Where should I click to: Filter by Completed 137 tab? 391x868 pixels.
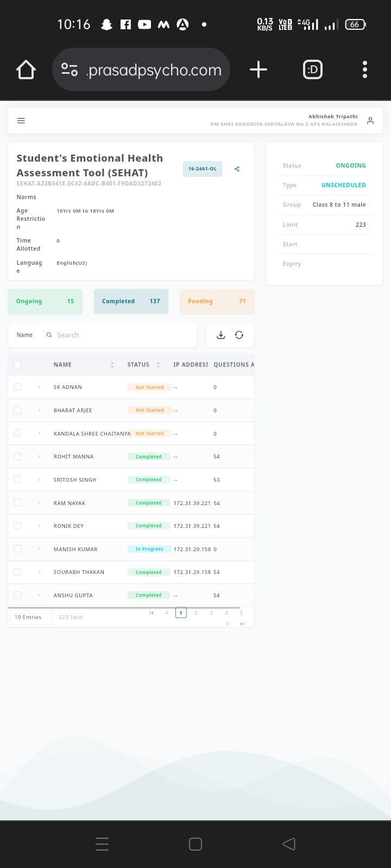point(131,301)
